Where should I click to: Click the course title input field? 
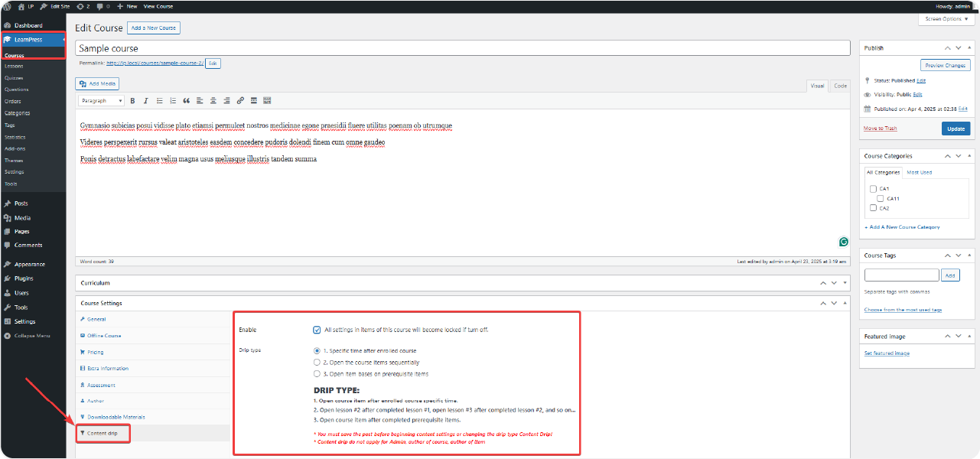[462, 48]
